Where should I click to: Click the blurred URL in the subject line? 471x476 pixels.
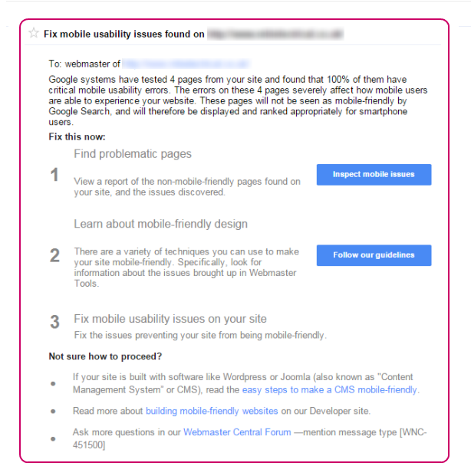(x=275, y=34)
